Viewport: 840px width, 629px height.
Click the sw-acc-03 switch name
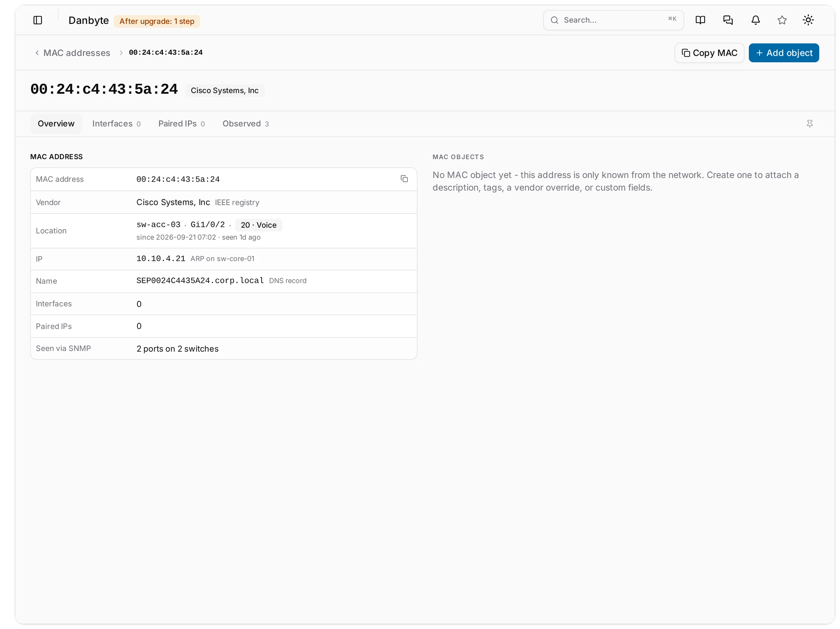click(158, 224)
